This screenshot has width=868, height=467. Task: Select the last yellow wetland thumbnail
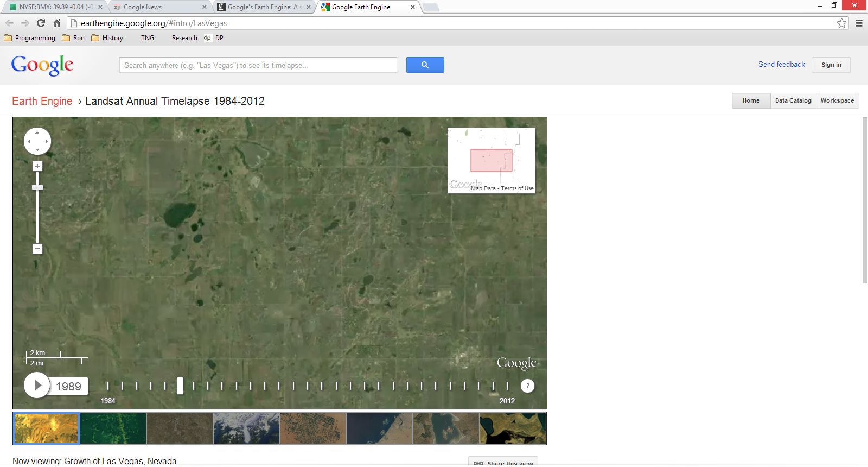click(x=513, y=428)
